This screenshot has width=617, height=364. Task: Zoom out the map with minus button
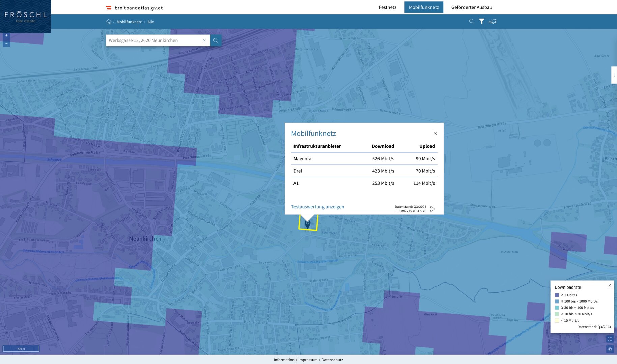(6, 43)
